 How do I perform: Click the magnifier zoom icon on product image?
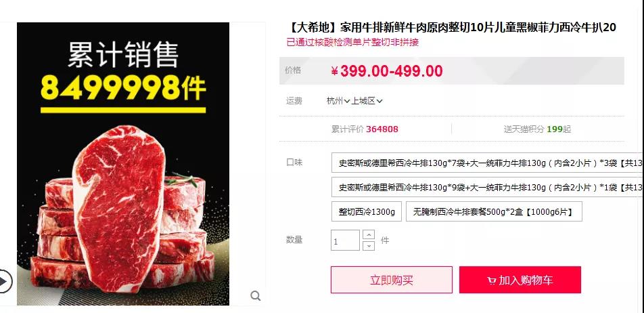[x=256, y=295]
